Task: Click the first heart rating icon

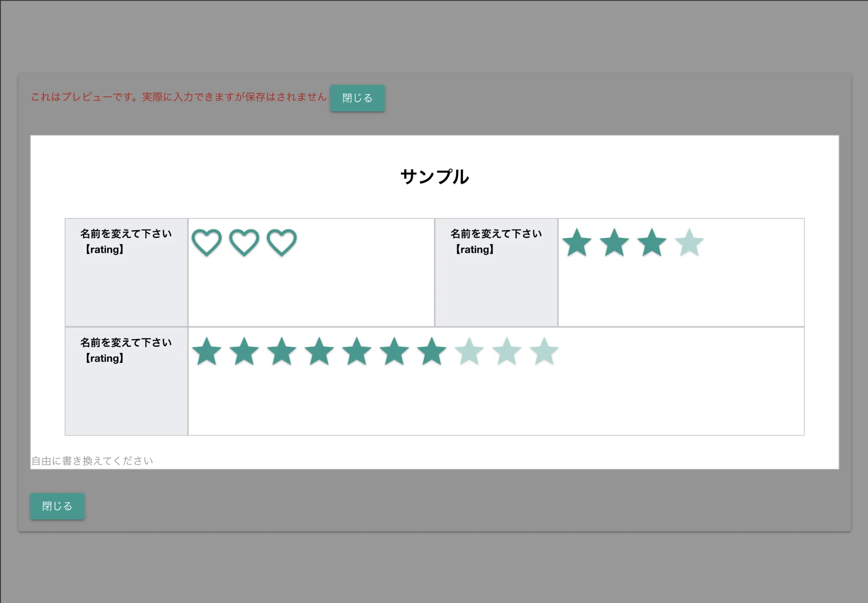Action: [207, 242]
